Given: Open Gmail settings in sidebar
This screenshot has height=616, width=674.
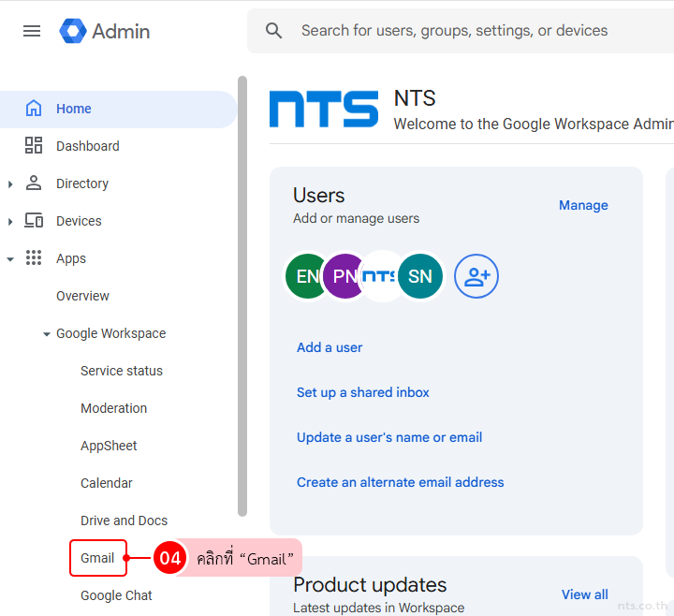Looking at the screenshot, I should (98, 558).
